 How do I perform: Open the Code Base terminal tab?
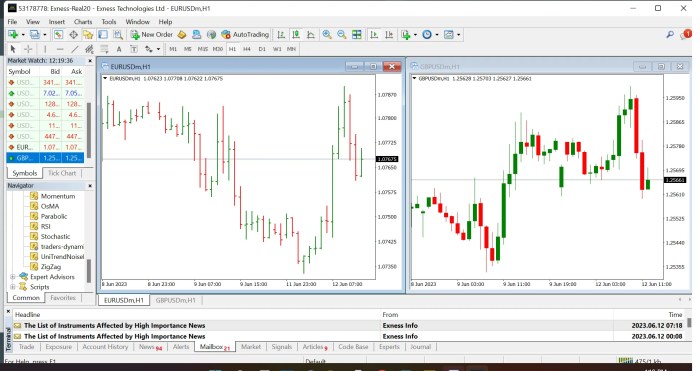[353, 347]
